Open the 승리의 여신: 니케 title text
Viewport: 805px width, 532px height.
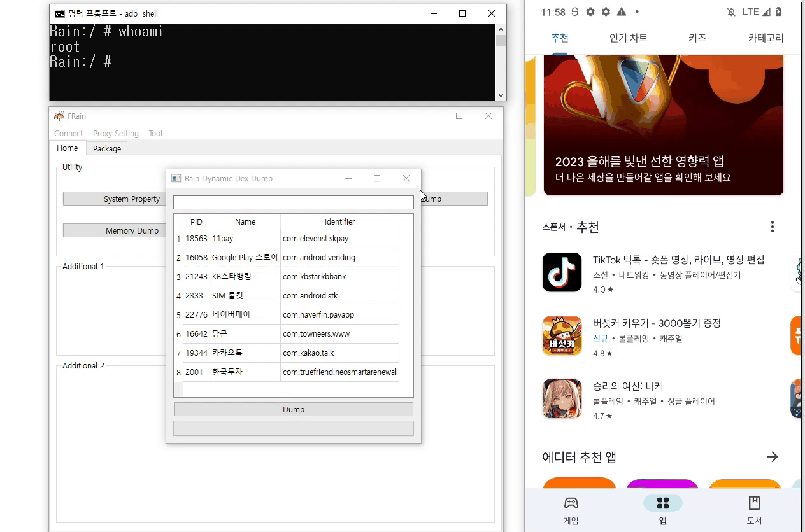coord(628,386)
